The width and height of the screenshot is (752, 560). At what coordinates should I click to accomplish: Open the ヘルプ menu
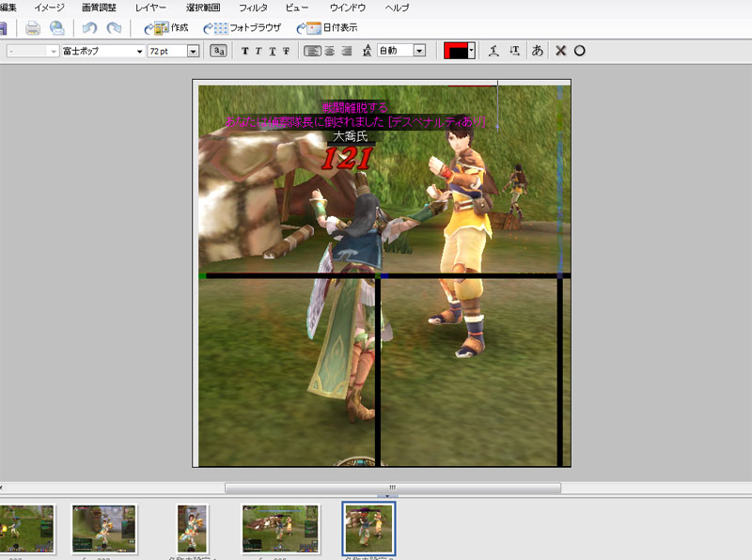(397, 8)
